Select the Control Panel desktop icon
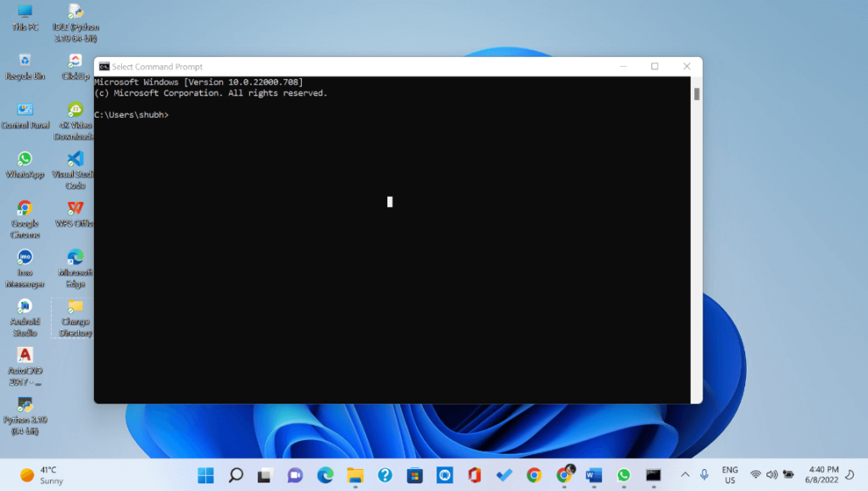This screenshot has height=491, width=868. (25, 116)
